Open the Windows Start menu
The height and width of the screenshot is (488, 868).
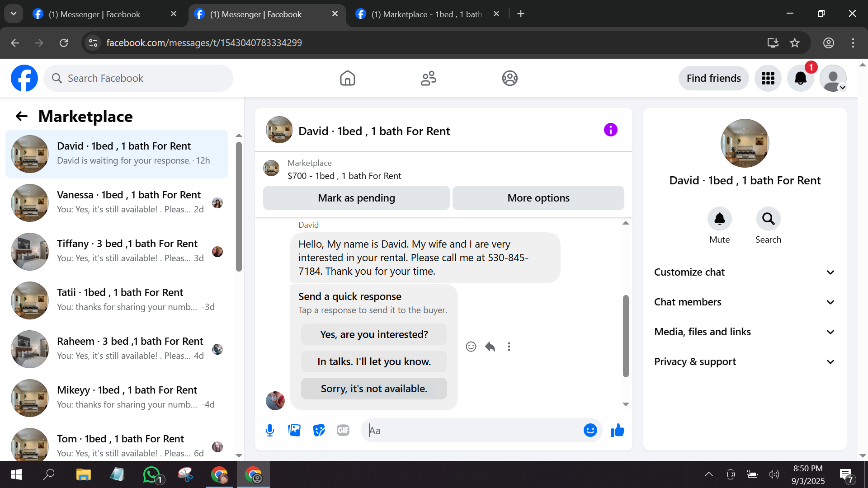pyautogui.click(x=16, y=474)
